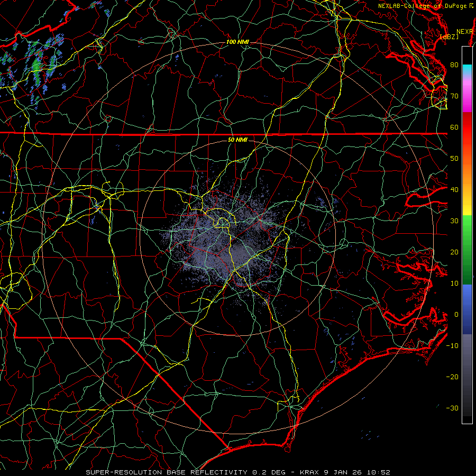Click the [dBZ] units label
The height and width of the screenshot is (476, 476).
[449, 36]
